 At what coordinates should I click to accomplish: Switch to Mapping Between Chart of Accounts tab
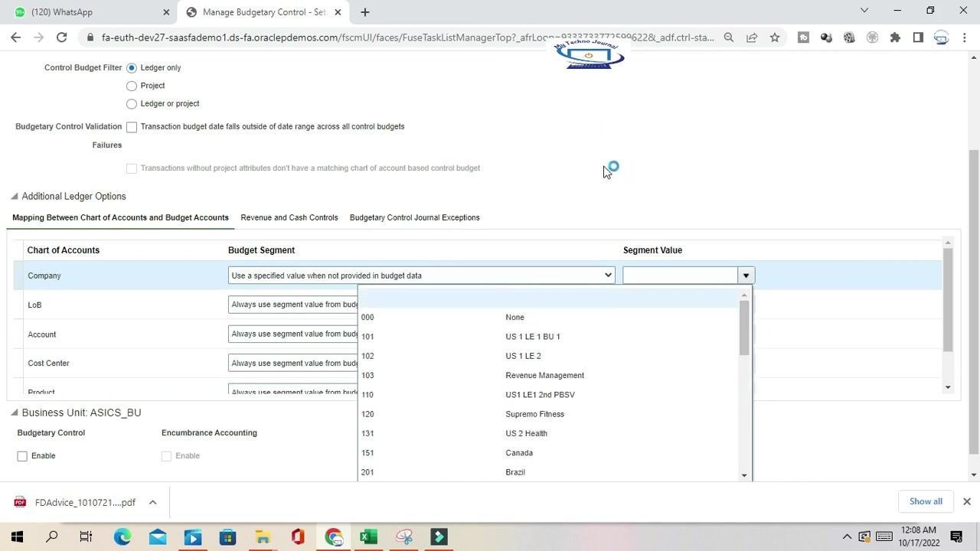coord(120,217)
